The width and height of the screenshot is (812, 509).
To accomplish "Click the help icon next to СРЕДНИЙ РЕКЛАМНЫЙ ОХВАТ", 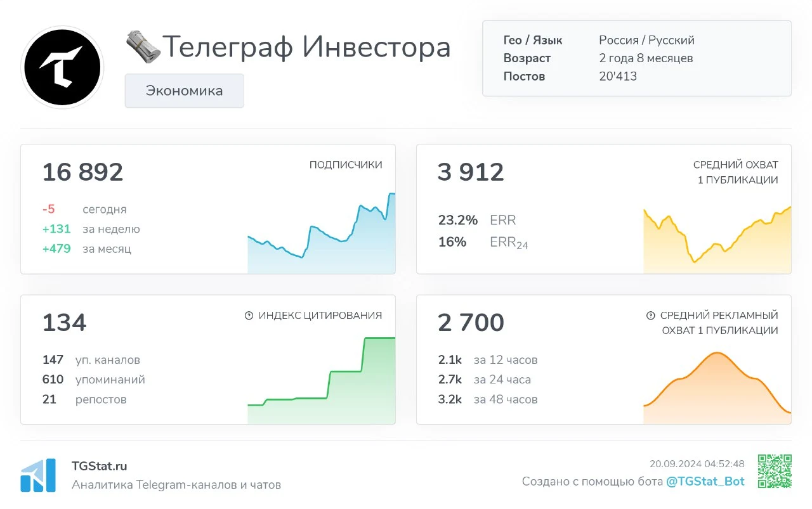I will pos(650,316).
